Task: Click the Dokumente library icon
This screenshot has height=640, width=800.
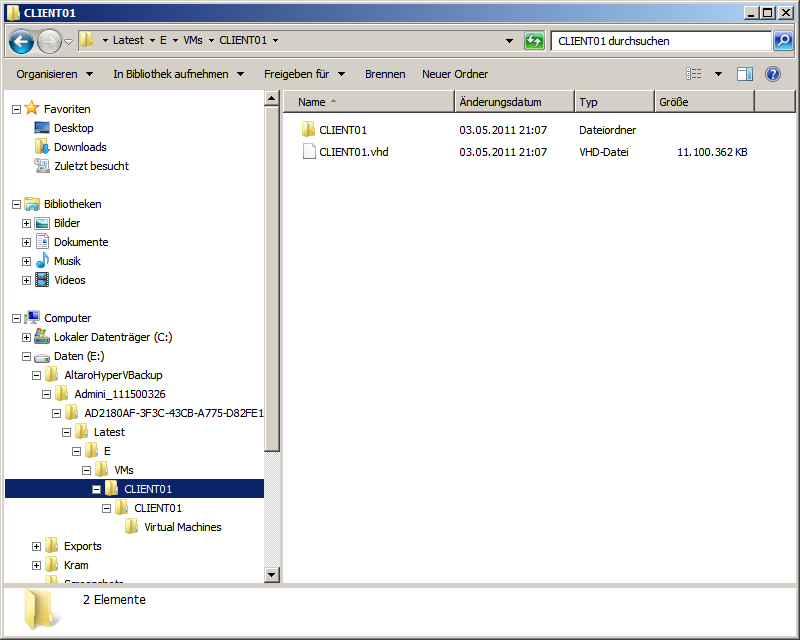Action: 43,241
